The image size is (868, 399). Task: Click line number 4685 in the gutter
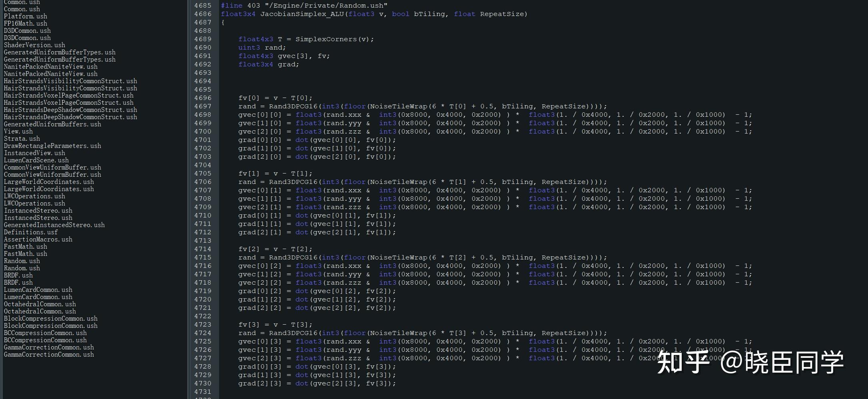203,6
